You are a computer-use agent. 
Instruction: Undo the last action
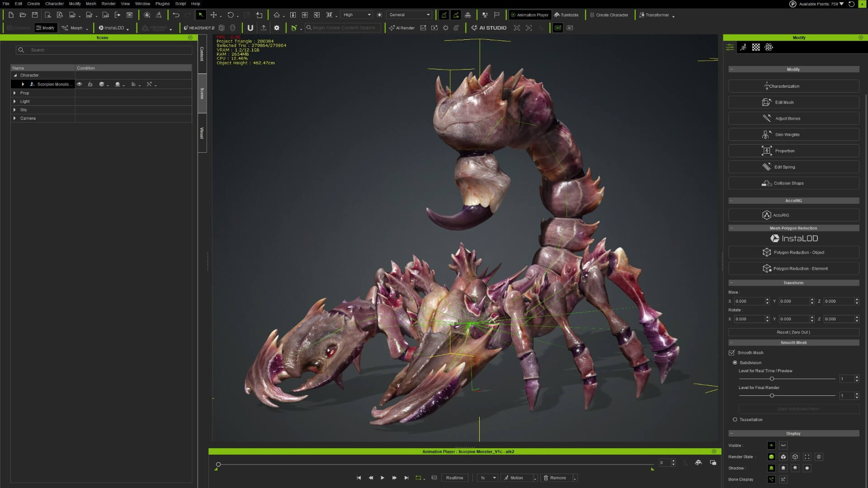coord(176,15)
